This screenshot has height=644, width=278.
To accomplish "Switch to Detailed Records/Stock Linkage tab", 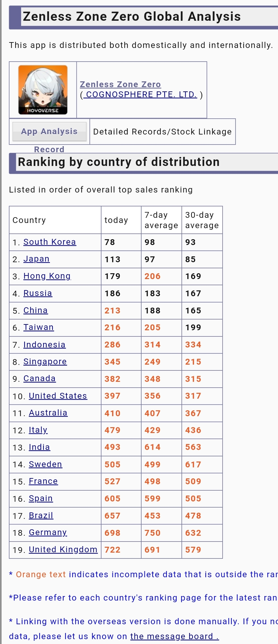I will [162, 132].
